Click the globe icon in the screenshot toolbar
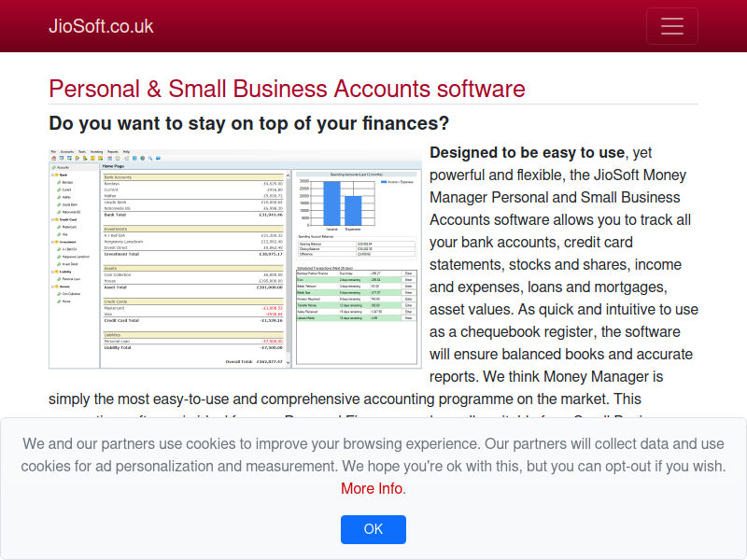Image resolution: width=747 pixels, height=560 pixels. [x=143, y=158]
